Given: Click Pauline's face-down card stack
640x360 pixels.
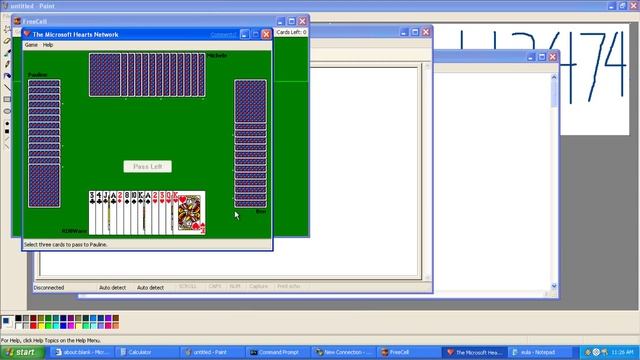Looking at the screenshot, I should pyautogui.click(x=44, y=144).
